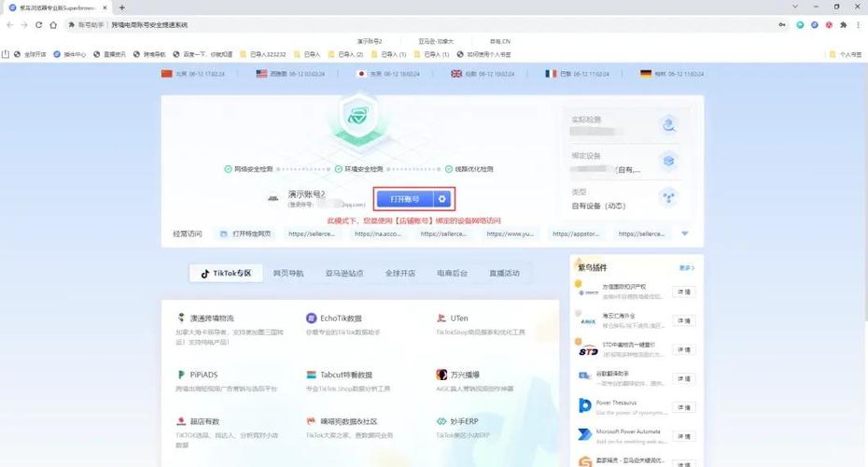This screenshot has height=467, width=868.
Task: Close the Superbrowser tab
Action: [105, 7]
